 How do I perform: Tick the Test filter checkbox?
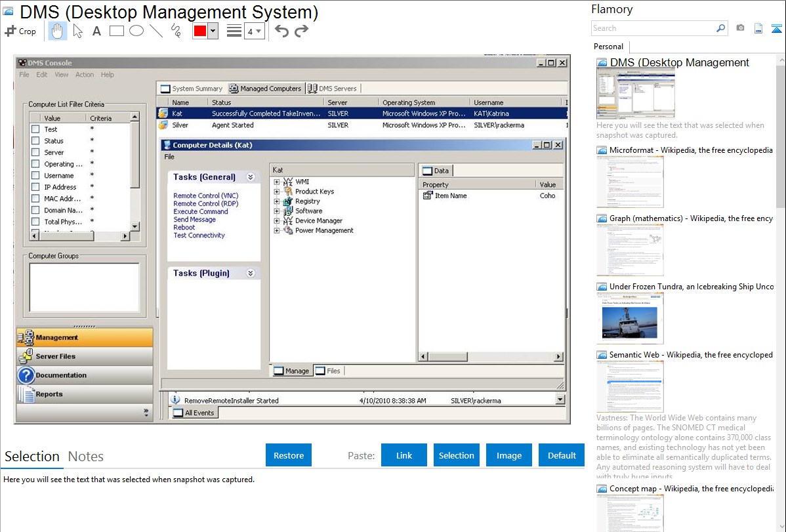[35, 129]
